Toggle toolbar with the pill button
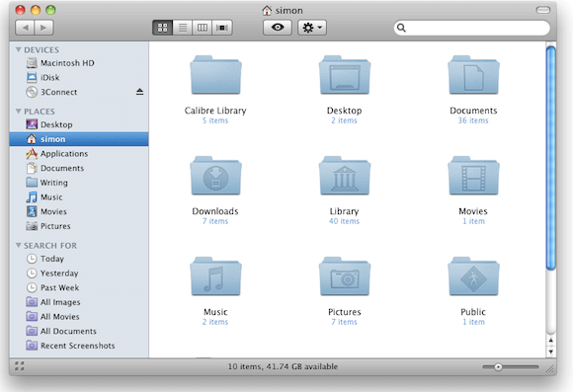 tap(543, 10)
